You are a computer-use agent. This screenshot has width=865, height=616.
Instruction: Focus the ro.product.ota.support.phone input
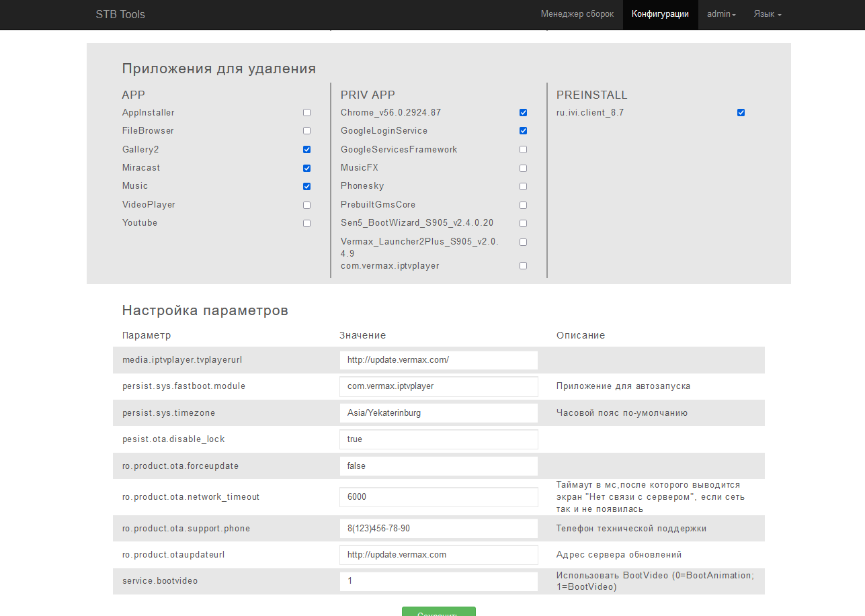coord(438,529)
